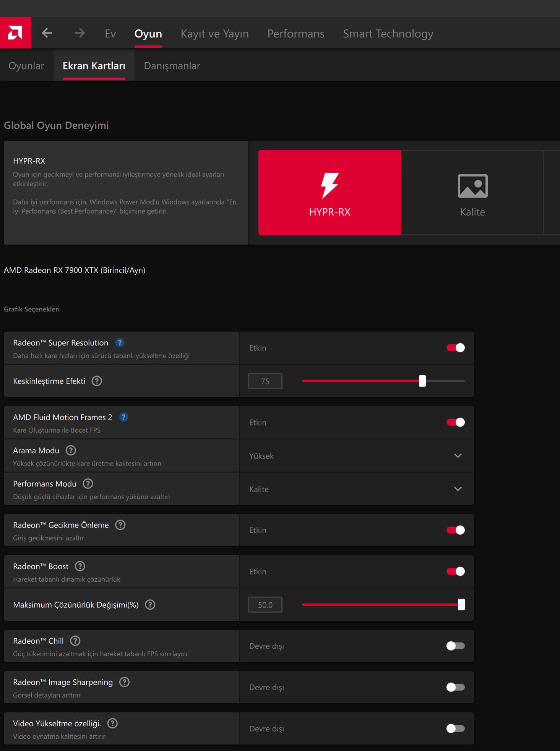Switch to Kayıt ve Yayın tab

[x=215, y=34]
